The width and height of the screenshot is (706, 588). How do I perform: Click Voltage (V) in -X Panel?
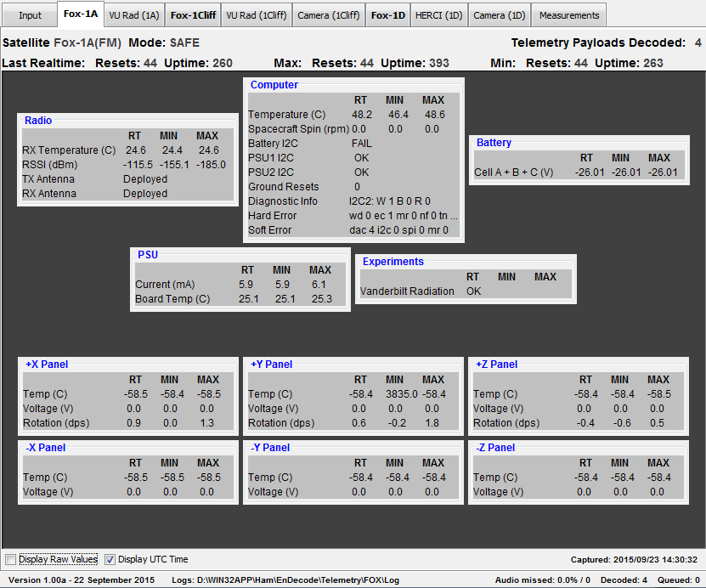[48, 492]
